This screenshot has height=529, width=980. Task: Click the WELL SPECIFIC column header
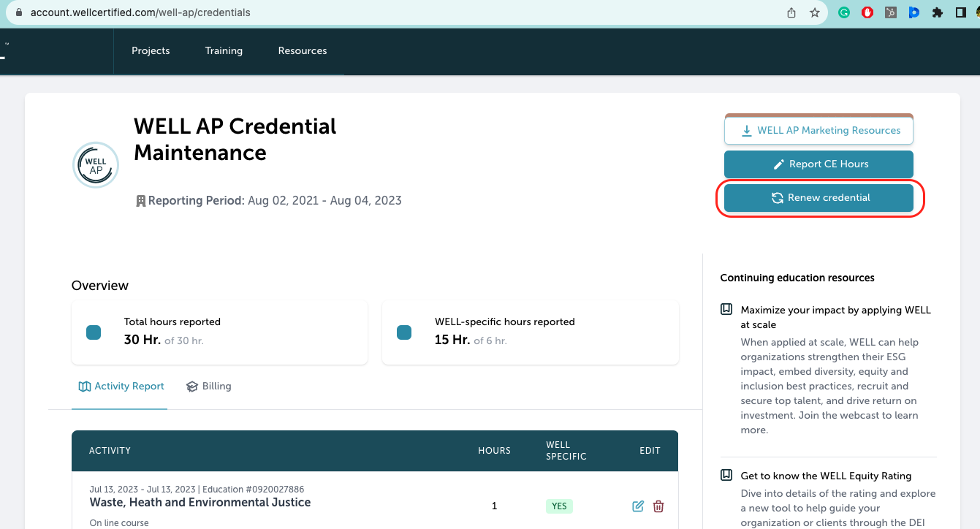point(566,450)
